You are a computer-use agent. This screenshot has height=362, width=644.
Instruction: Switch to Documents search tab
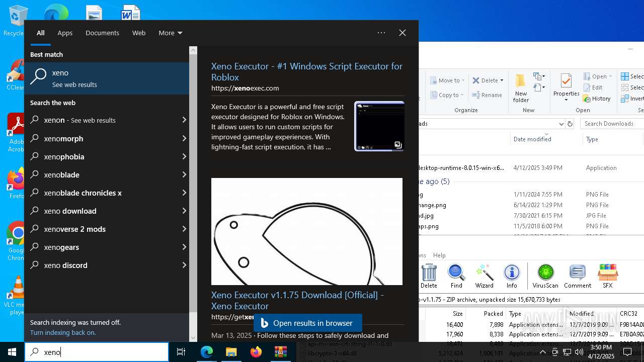[x=102, y=33]
